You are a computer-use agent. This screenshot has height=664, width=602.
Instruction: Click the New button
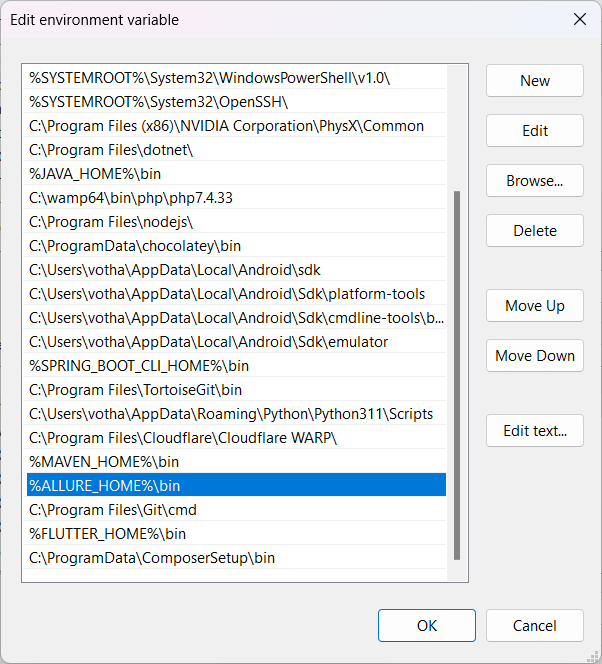(535, 80)
